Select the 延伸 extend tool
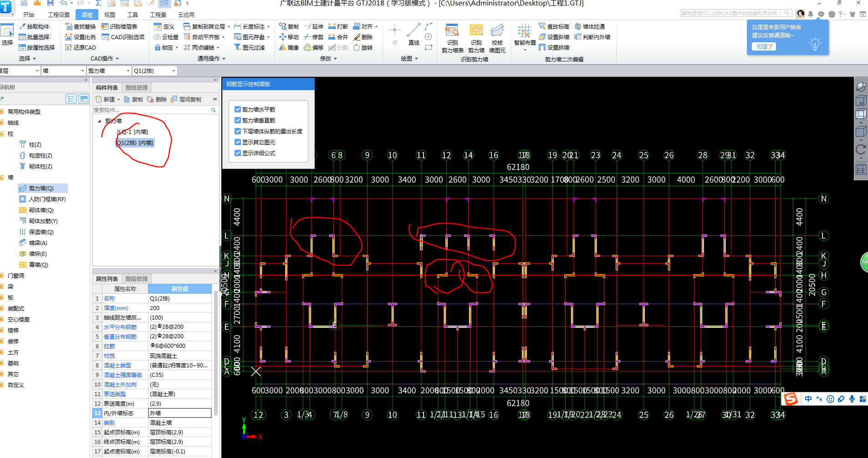 (314, 26)
